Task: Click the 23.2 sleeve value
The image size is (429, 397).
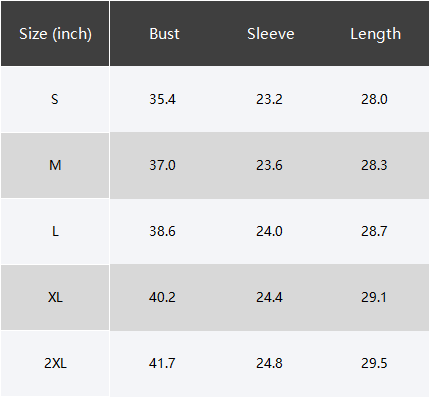Action: tap(269, 99)
